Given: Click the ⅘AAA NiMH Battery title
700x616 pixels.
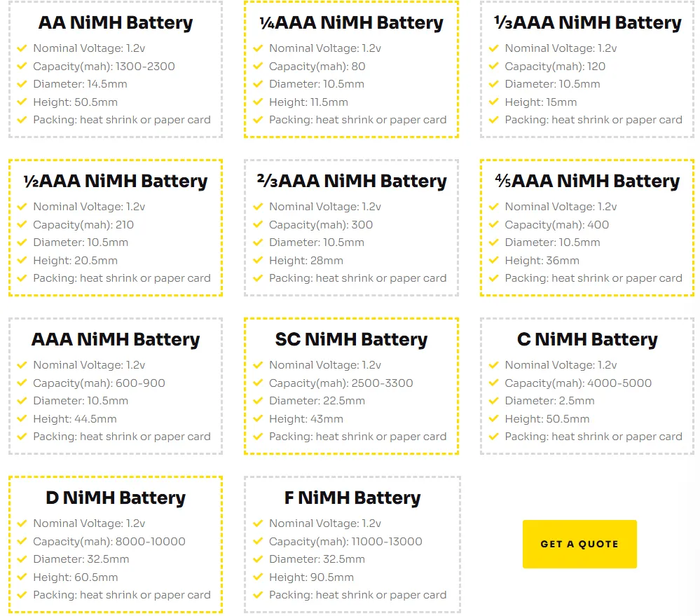Looking at the screenshot, I should pyautogui.click(x=586, y=182).
